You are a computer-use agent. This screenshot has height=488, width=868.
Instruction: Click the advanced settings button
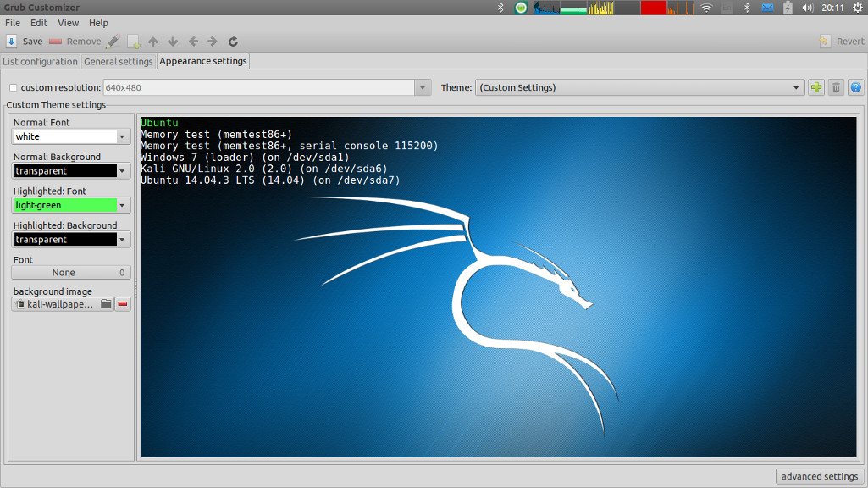(819, 476)
